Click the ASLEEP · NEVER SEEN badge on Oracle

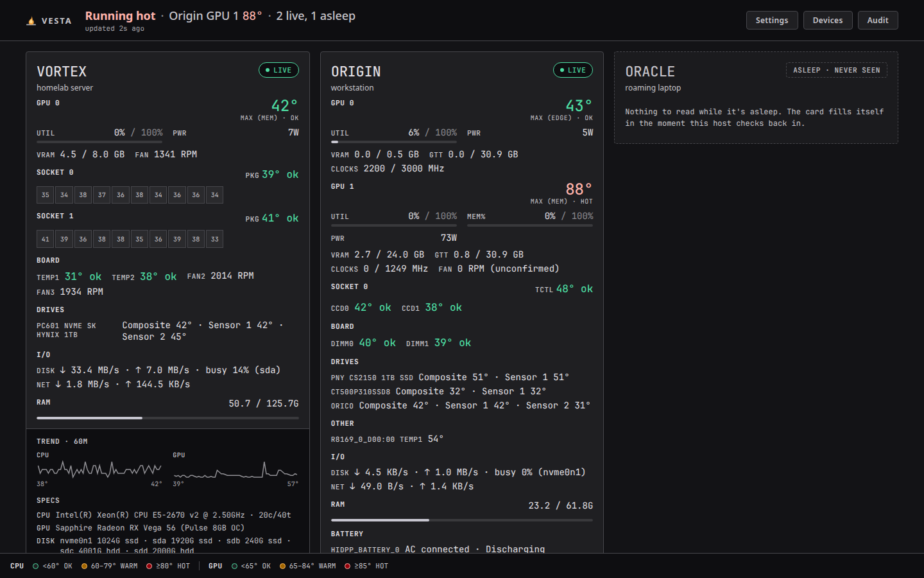(x=837, y=70)
